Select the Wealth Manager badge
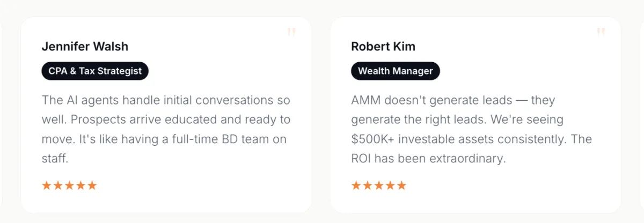The image size is (644, 223). pos(396,71)
